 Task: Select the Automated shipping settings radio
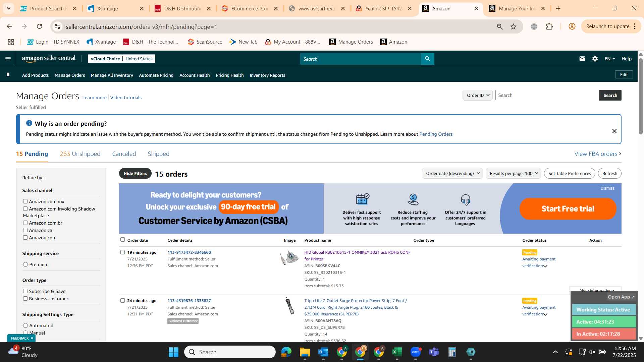[x=25, y=325]
